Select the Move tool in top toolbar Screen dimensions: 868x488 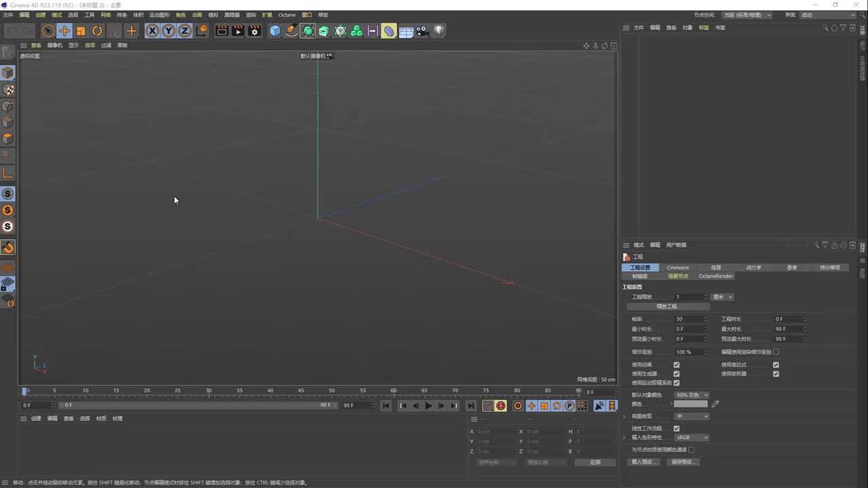[64, 30]
